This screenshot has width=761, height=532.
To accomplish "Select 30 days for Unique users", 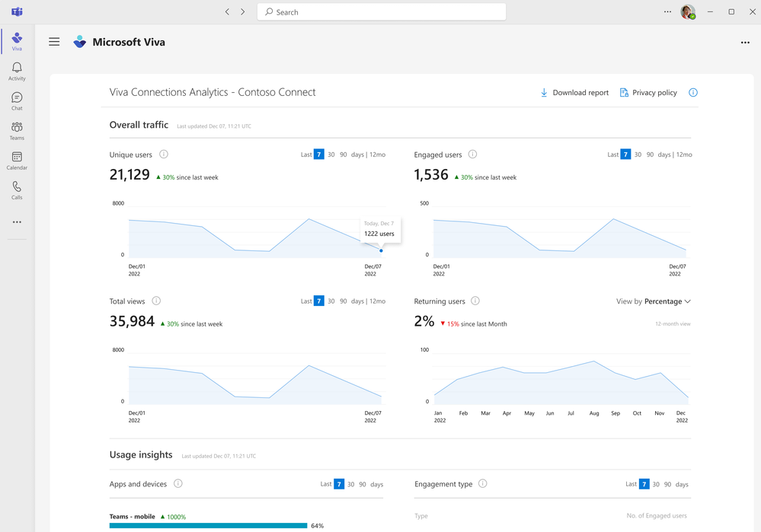I will 331,155.
